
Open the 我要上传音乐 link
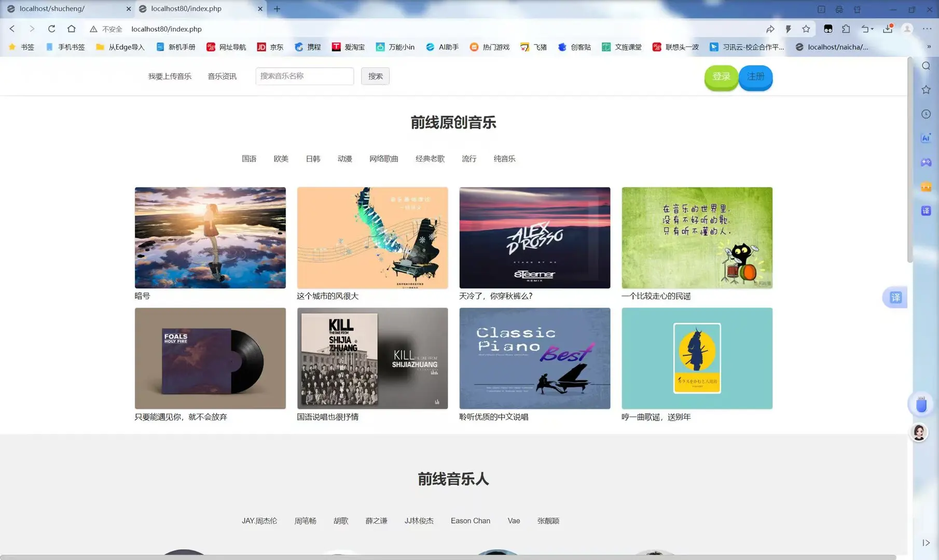click(169, 76)
